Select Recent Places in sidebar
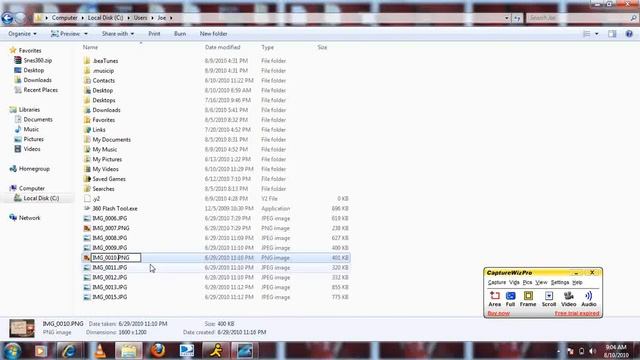This screenshot has width=640, height=360. point(36,90)
